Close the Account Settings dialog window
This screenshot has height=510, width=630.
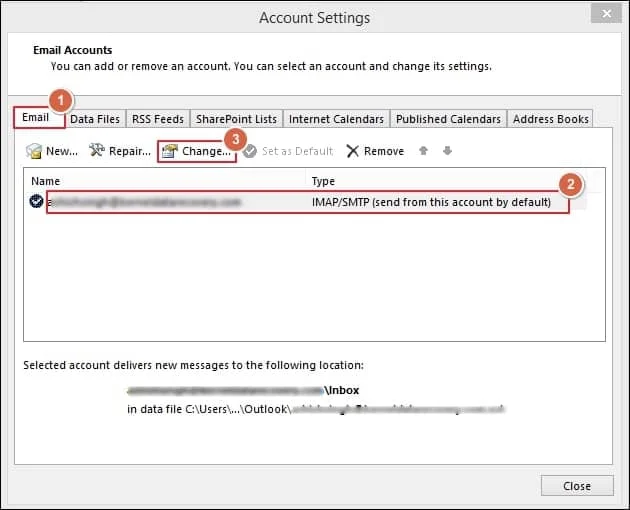(x=607, y=14)
